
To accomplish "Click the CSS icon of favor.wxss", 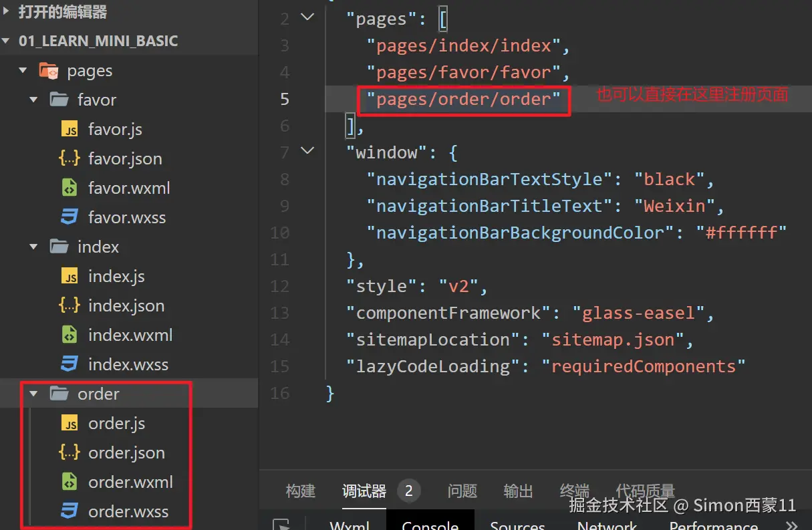I will 70,217.
